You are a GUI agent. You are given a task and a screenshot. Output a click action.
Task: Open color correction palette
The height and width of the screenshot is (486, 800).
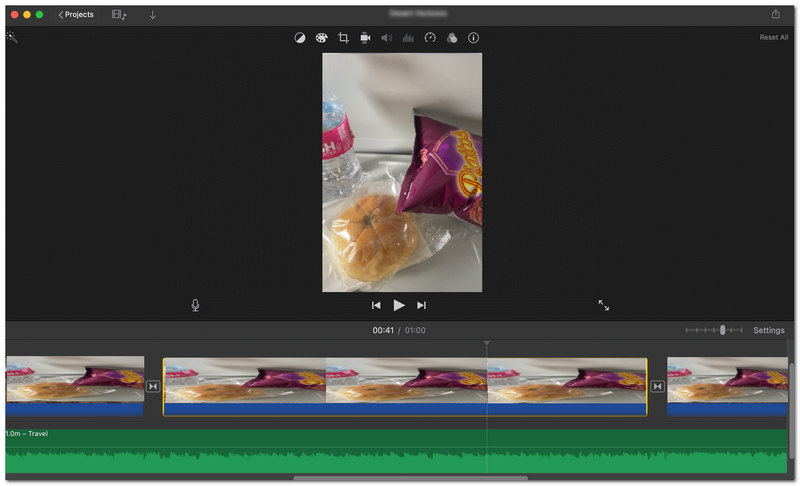click(x=321, y=38)
